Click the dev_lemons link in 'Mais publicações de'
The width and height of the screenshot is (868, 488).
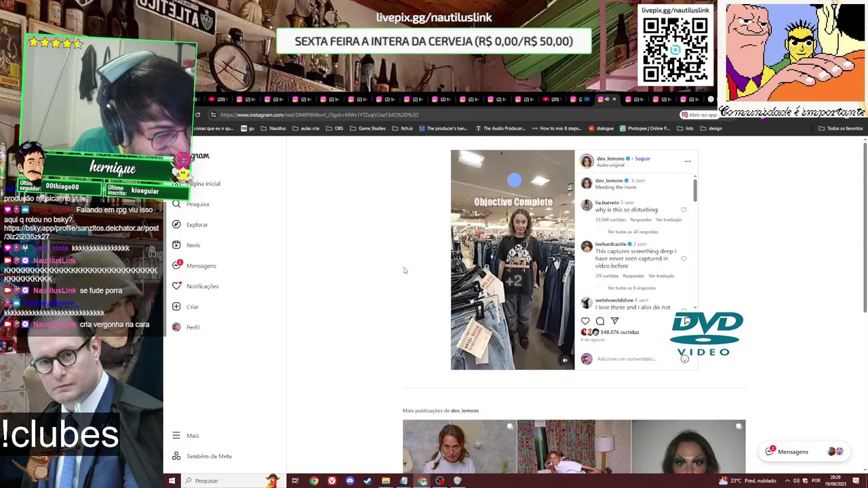click(465, 411)
